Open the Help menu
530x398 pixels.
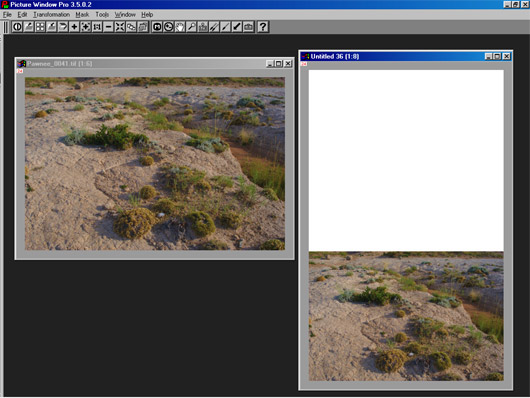point(147,15)
